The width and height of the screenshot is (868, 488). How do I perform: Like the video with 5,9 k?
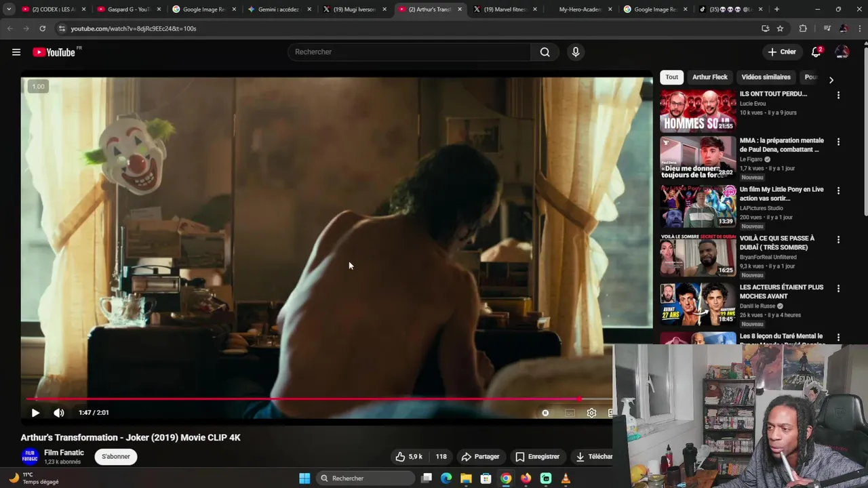409,457
